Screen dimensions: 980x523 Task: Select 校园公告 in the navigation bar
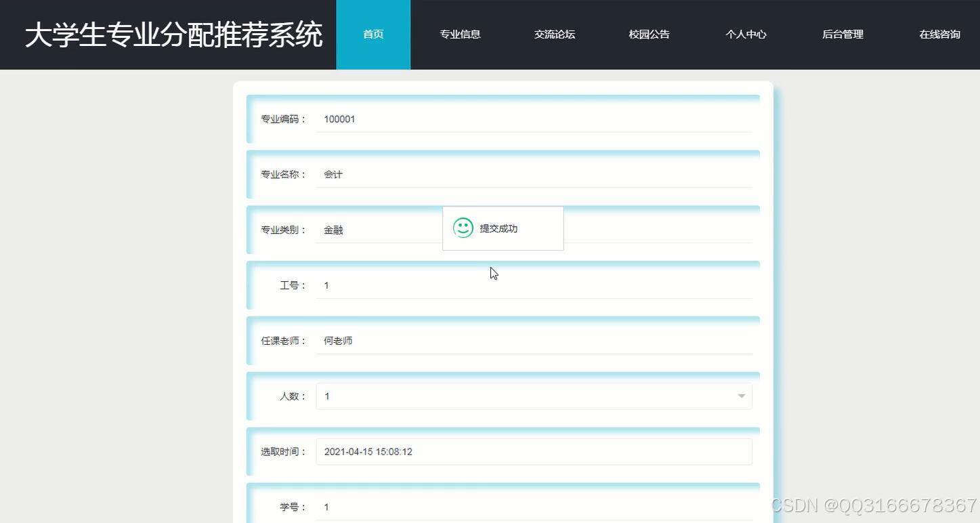649,35
